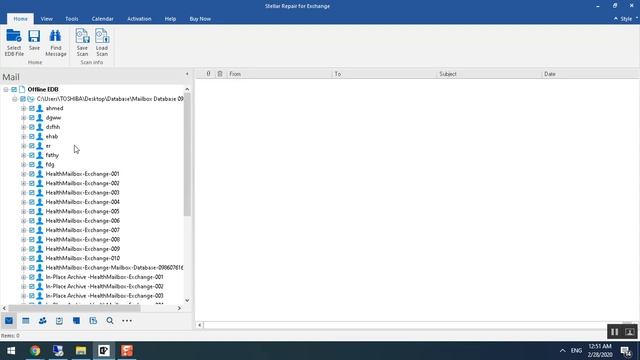Image resolution: width=640 pixels, height=360 pixels.
Task: Switch to Mail view icon at bottom
Action: point(9,321)
